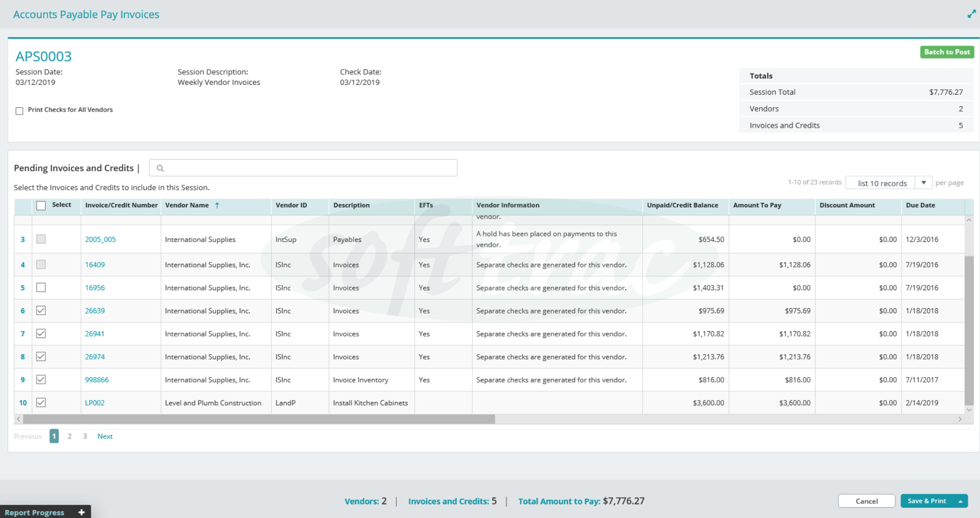The height and width of the screenshot is (518, 980).
Task: Sort by Invoice/Credit Number column header
Action: click(x=121, y=205)
